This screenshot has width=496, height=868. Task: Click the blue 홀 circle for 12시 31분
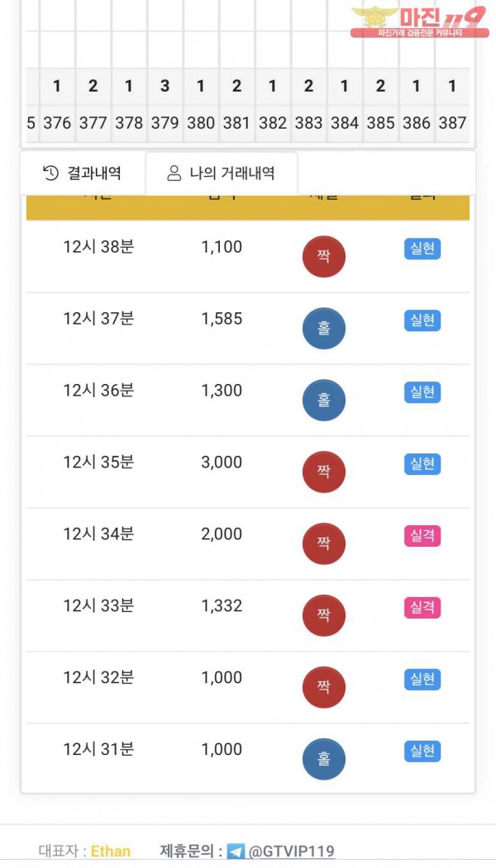coord(324,759)
